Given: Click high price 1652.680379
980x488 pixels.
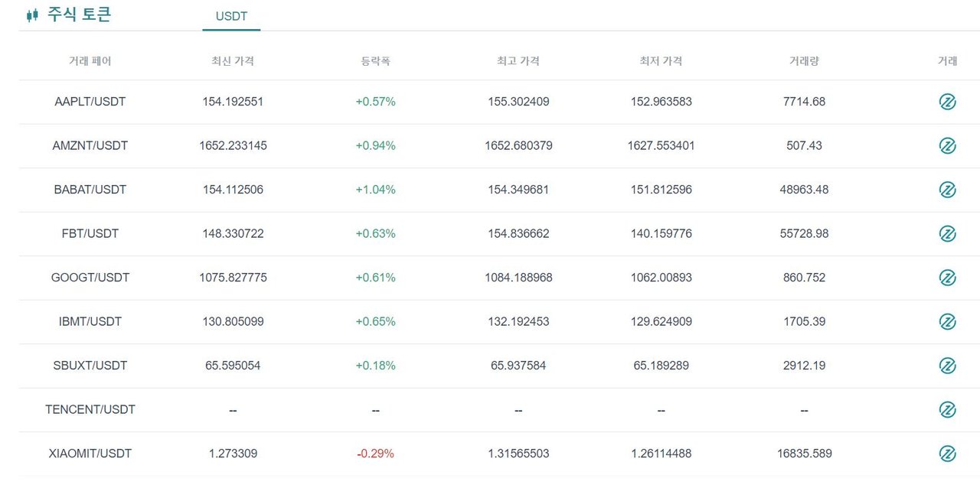Looking at the screenshot, I should coord(518,145).
